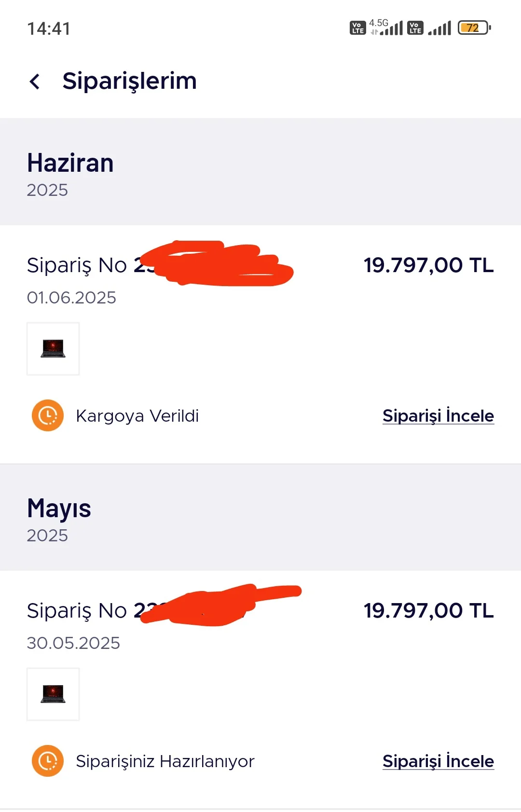Open the laptop thumbnail of the 30.05.2025 order
Image resolution: width=521 pixels, height=812 pixels.
click(53, 694)
